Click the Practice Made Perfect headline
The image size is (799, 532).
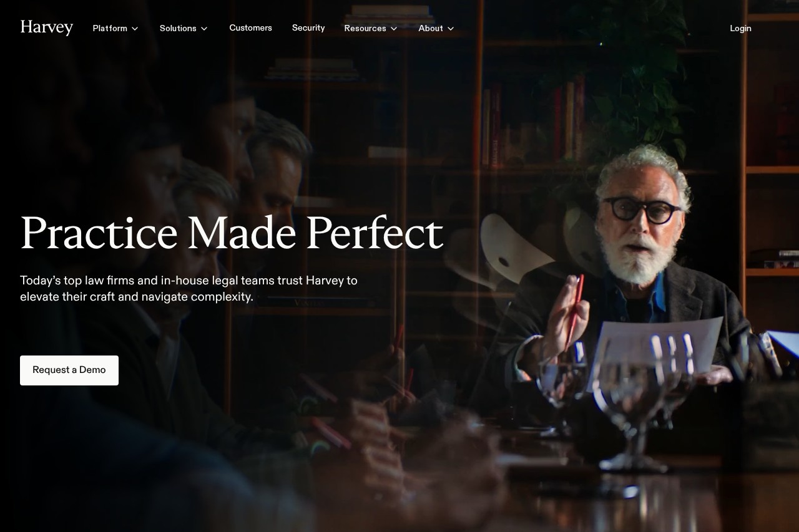tap(232, 233)
